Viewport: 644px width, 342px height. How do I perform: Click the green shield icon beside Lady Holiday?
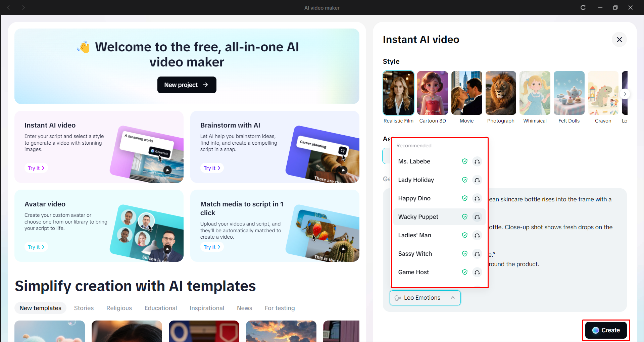465,180
